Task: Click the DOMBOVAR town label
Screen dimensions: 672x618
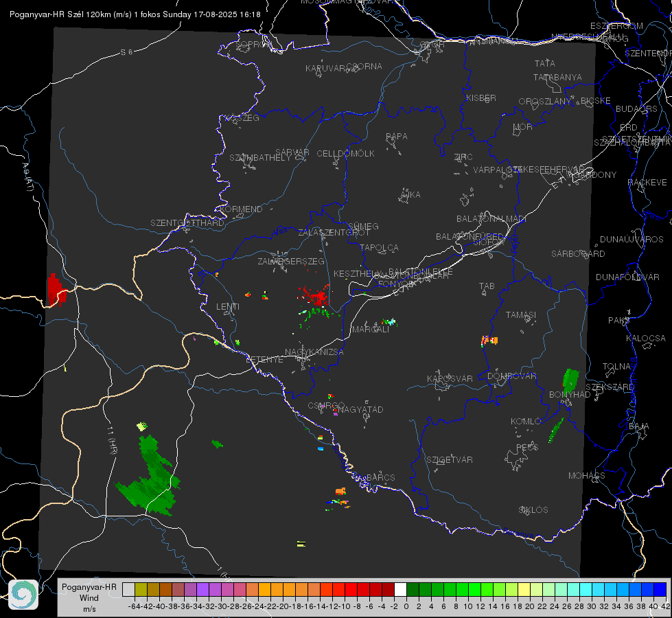Action: click(511, 376)
